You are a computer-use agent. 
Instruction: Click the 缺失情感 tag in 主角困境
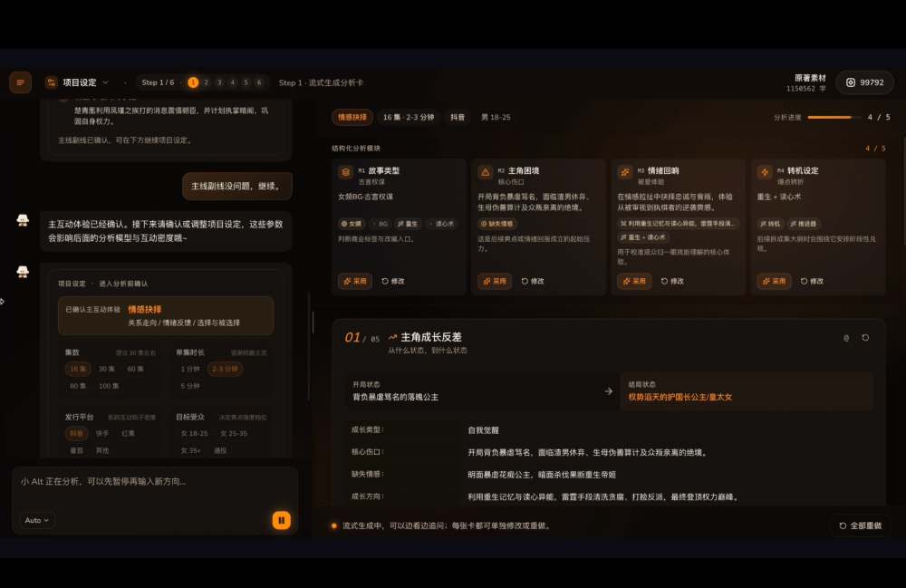(x=497, y=224)
